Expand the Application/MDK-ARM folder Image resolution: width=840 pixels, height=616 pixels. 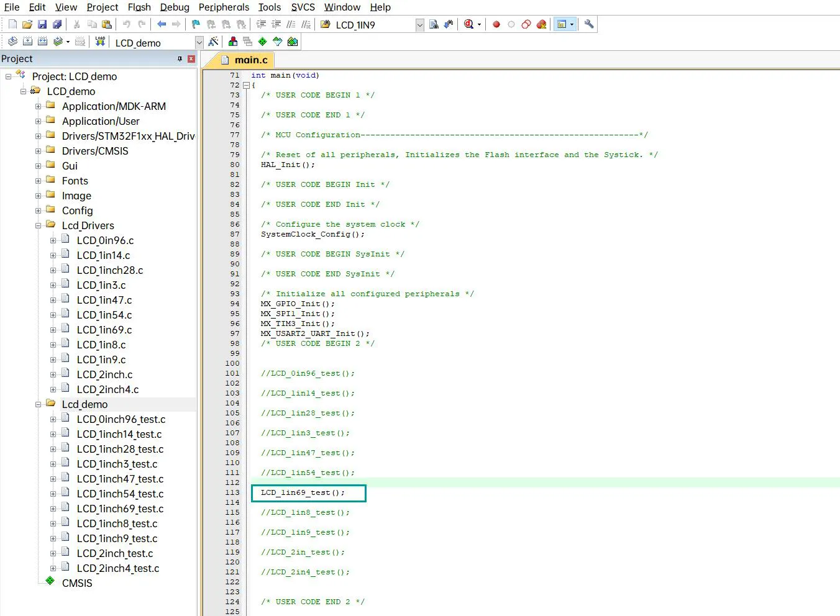pos(38,106)
